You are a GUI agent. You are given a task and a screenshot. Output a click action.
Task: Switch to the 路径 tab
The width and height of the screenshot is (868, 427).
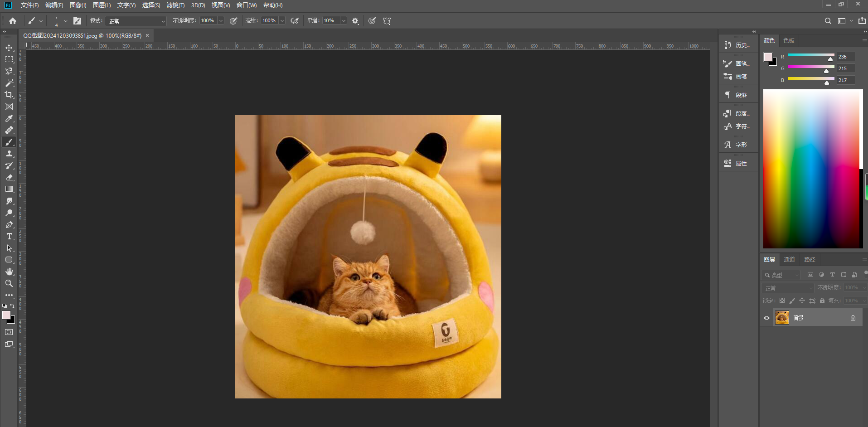point(810,259)
